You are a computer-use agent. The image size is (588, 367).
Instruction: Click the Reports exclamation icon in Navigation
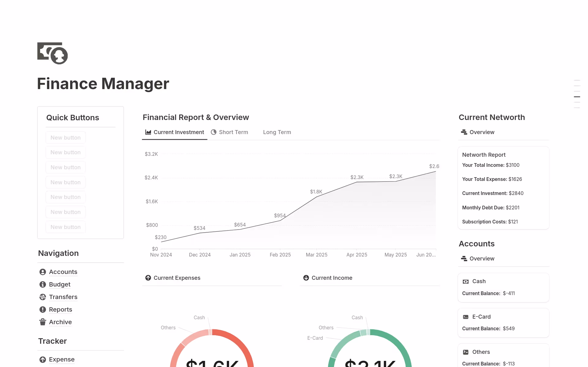[x=43, y=309]
